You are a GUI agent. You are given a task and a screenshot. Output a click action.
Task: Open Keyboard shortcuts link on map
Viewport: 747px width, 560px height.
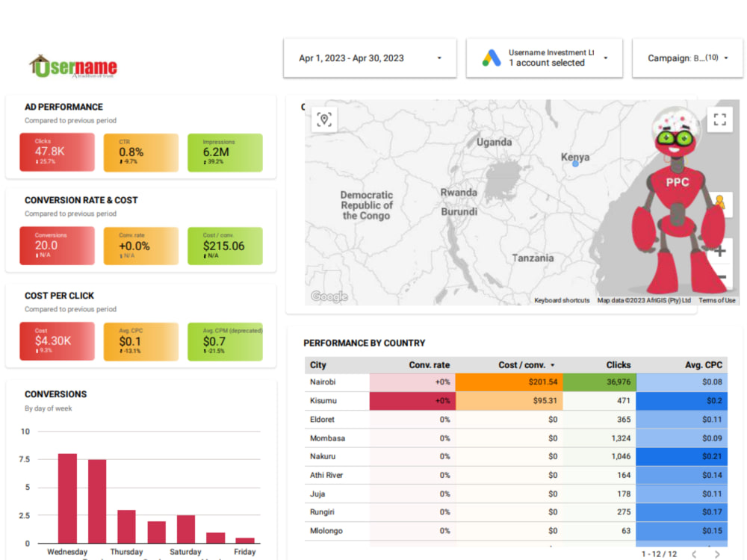pyautogui.click(x=562, y=300)
